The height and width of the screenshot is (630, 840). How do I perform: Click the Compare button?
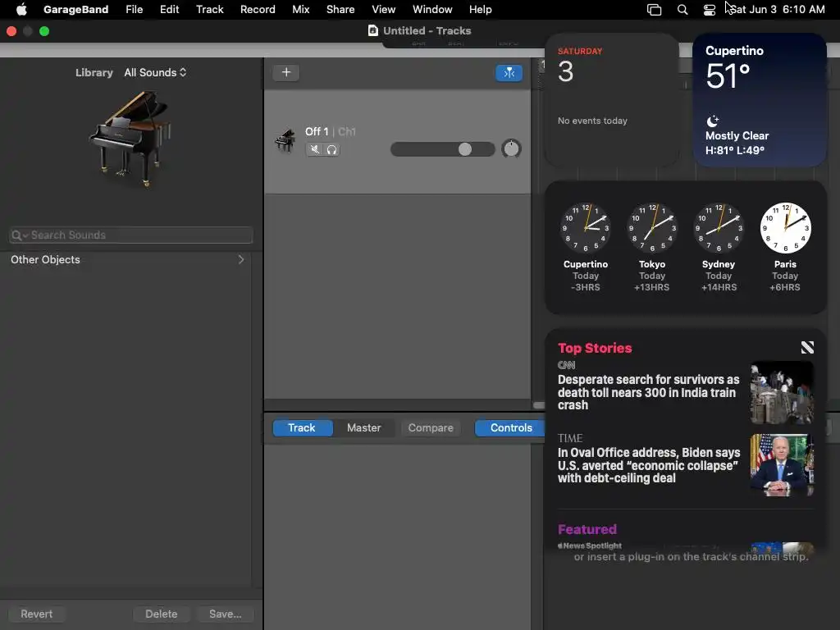430,427
